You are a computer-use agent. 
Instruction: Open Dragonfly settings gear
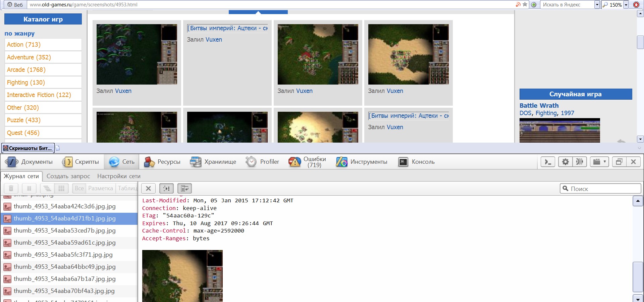coord(566,162)
